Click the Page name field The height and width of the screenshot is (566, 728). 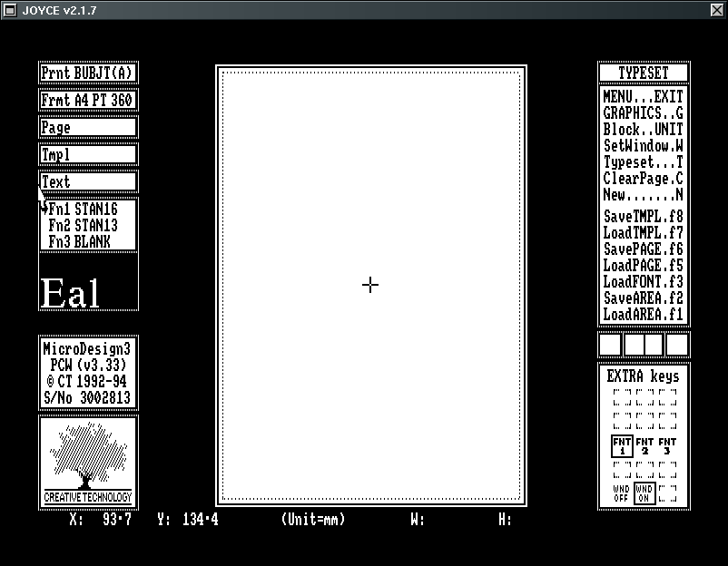pyautogui.click(x=88, y=128)
